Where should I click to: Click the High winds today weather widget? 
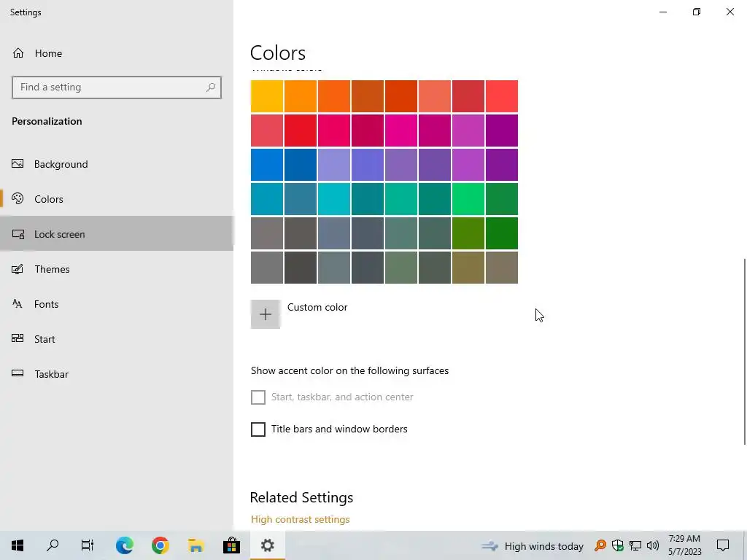533,545
